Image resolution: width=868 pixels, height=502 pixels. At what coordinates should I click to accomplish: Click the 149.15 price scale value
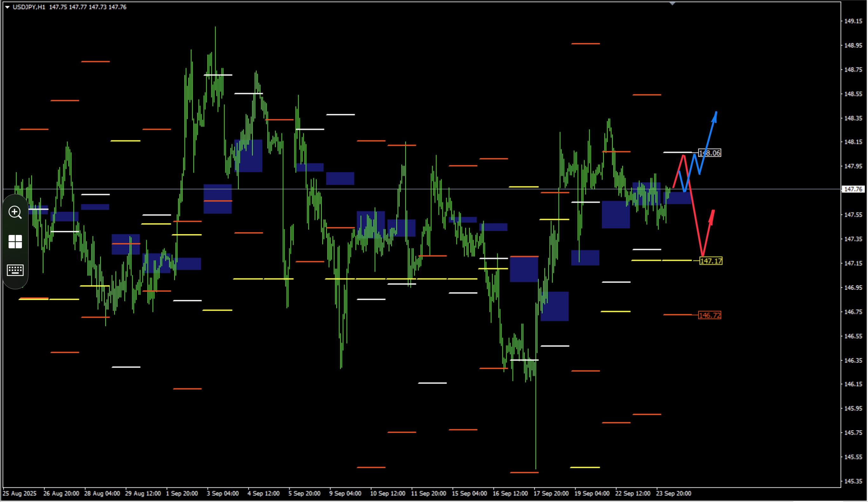tap(853, 21)
